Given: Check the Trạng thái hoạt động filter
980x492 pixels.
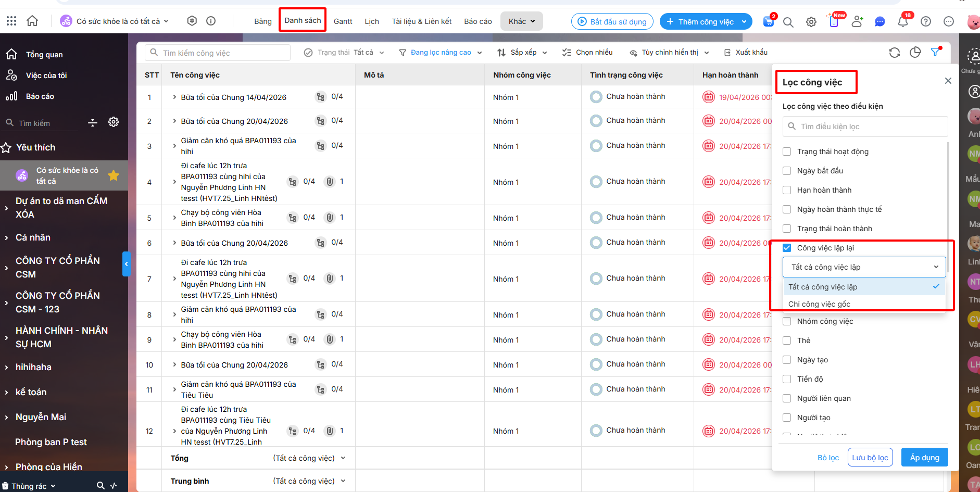Looking at the screenshot, I should (x=787, y=152).
